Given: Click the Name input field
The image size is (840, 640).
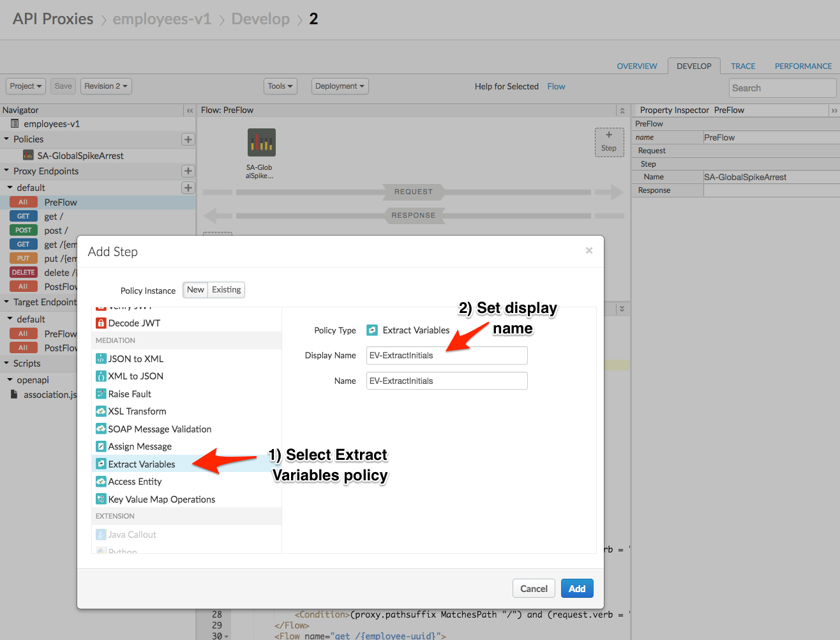Looking at the screenshot, I should (x=447, y=381).
